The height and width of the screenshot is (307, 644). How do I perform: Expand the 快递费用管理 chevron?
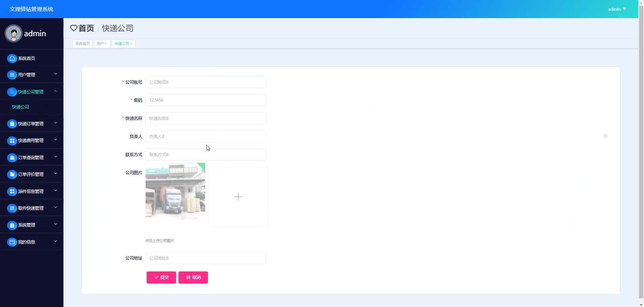coord(56,140)
